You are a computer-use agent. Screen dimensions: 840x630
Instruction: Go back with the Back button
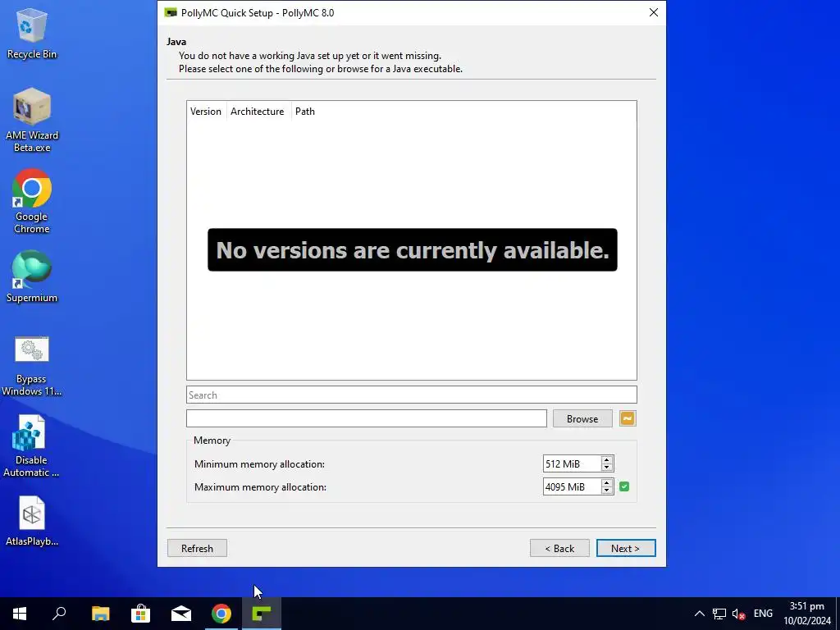tap(559, 548)
